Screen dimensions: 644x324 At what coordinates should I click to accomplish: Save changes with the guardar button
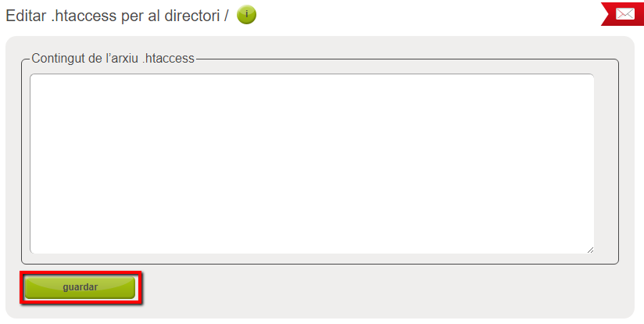pyautogui.click(x=80, y=287)
